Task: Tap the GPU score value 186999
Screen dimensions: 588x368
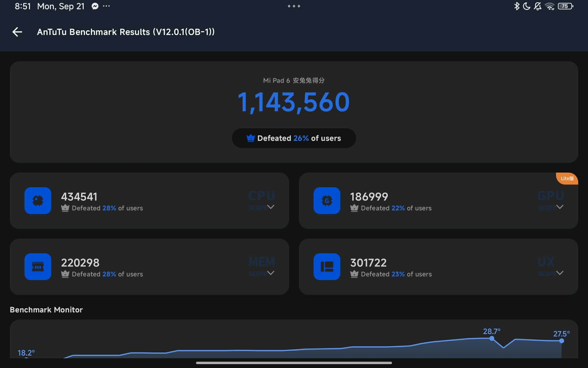Action: pyautogui.click(x=369, y=197)
